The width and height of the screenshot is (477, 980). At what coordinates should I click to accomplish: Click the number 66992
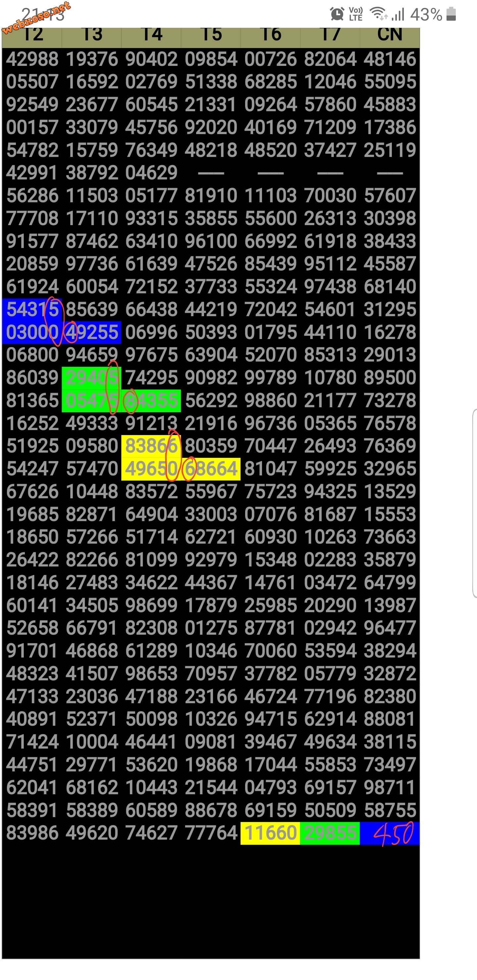(270, 241)
